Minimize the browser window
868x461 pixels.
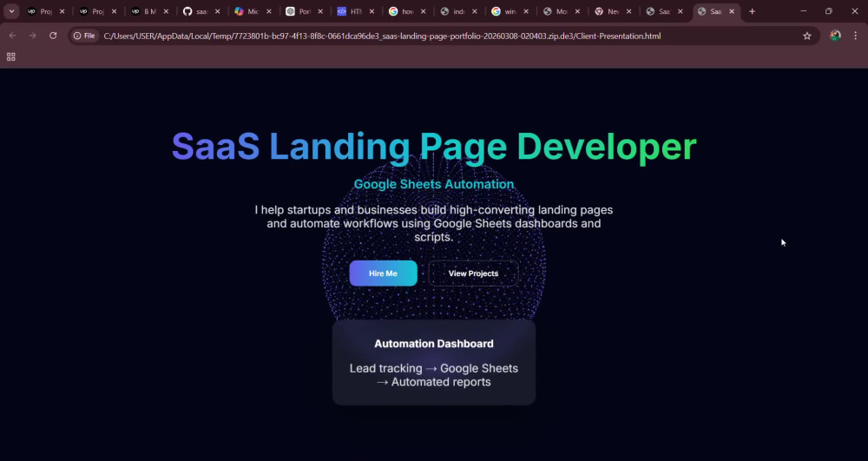(803, 11)
